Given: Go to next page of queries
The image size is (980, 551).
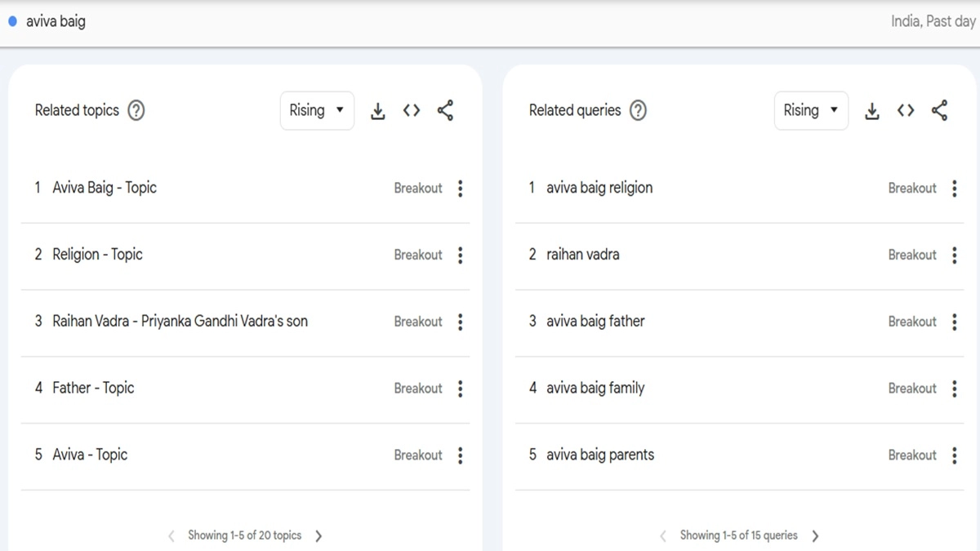Looking at the screenshot, I should coord(815,536).
